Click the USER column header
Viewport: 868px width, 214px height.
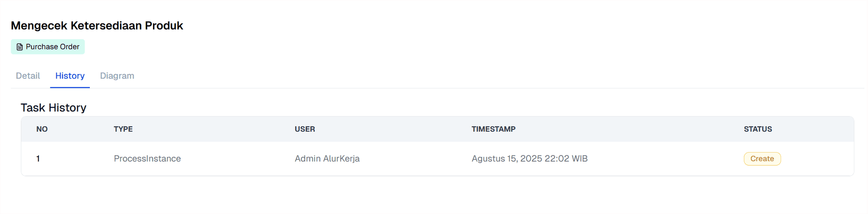tap(305, 129)
